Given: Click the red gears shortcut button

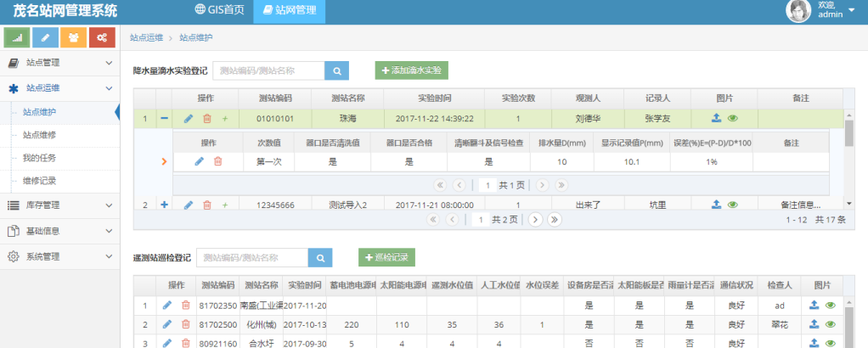Looking at the screenshot, I should point(102,37).
